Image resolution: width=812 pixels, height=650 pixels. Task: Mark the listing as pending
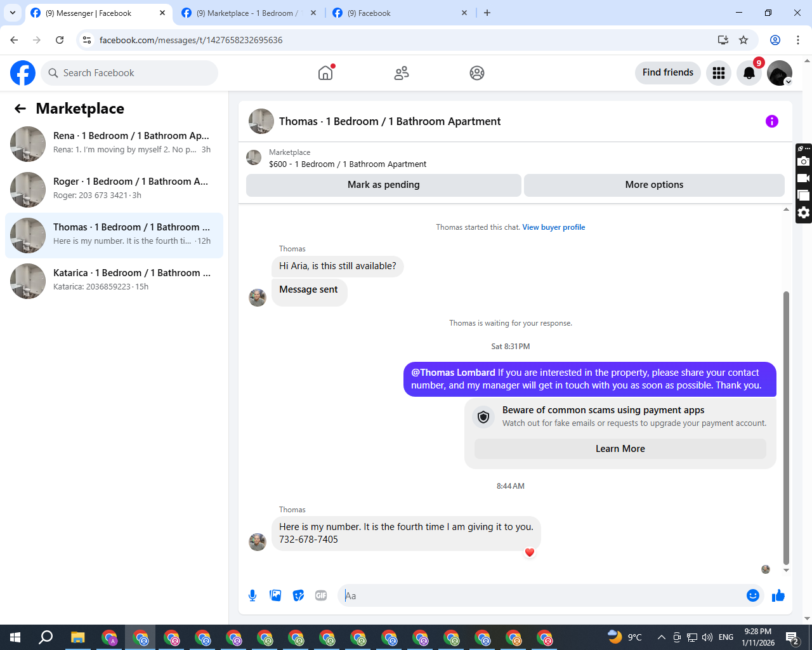point(384,185)
